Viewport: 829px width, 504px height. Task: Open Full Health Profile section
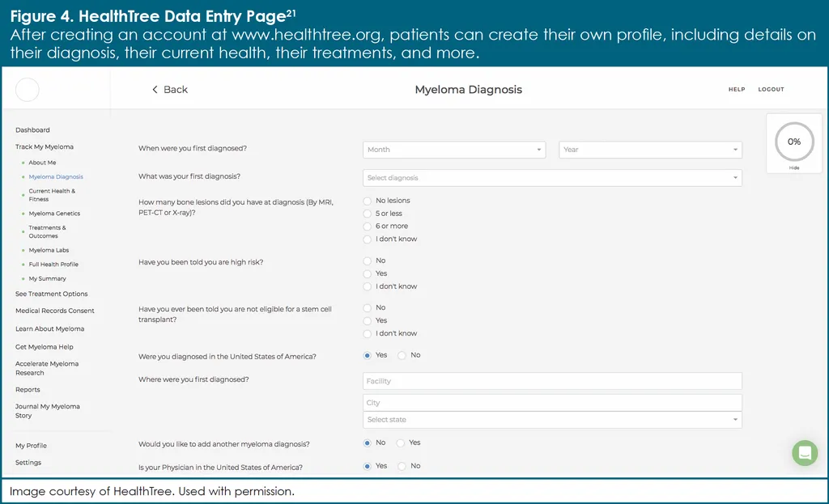[53, 265]
